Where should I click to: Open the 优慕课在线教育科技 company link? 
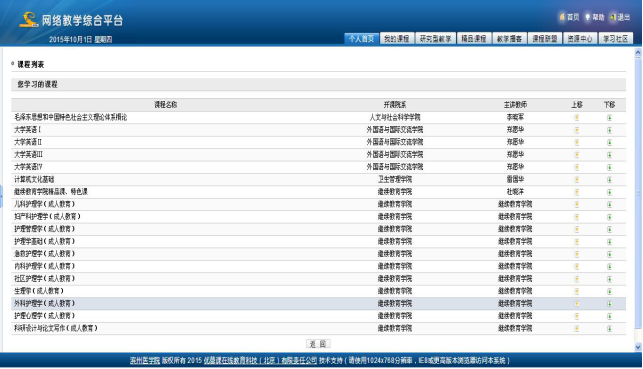[260, 361]
